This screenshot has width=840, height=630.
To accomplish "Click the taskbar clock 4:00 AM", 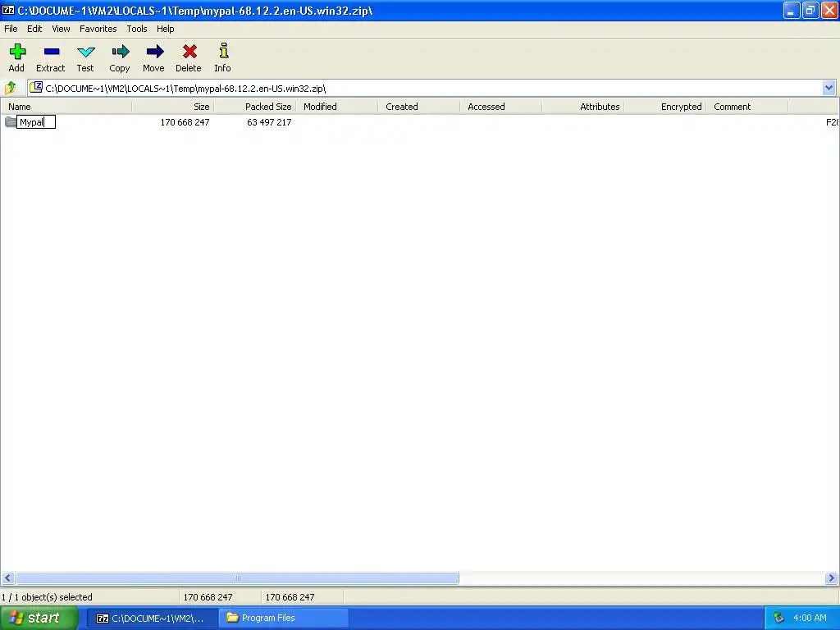I will [810, 618].
